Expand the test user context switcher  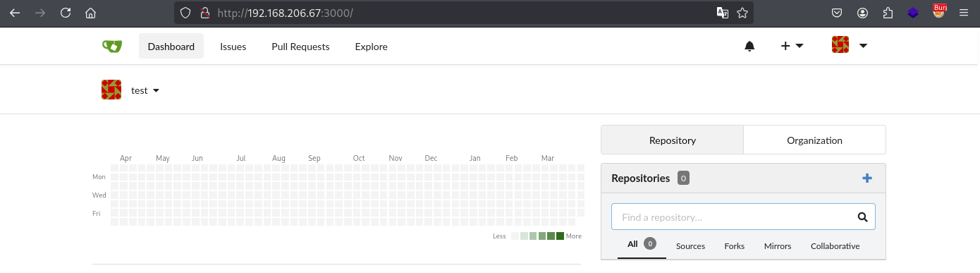[131, 90]
